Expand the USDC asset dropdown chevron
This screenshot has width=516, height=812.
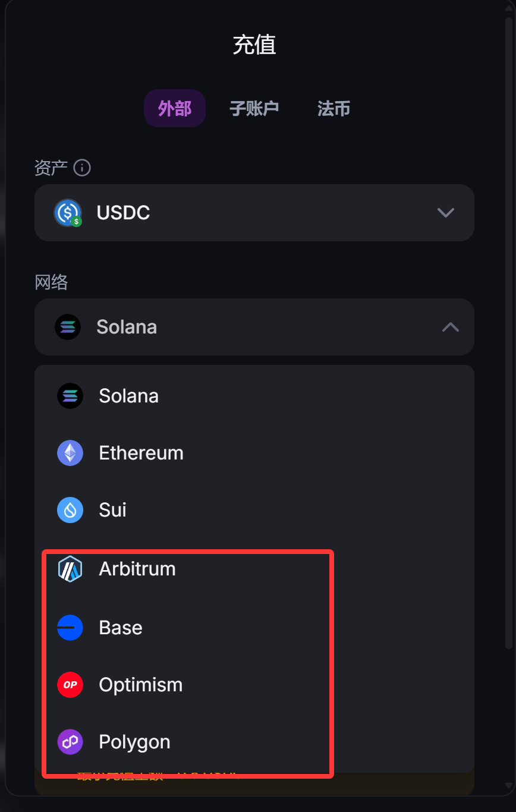445,213
